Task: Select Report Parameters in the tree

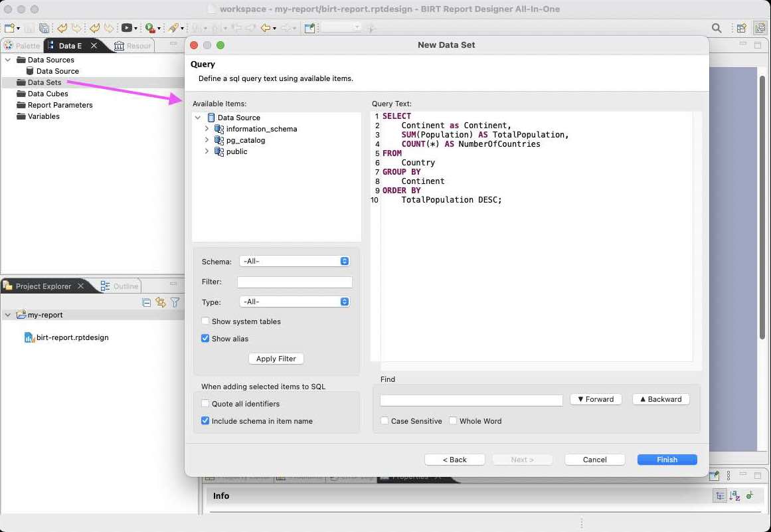Action: click(x=60, y=105)
